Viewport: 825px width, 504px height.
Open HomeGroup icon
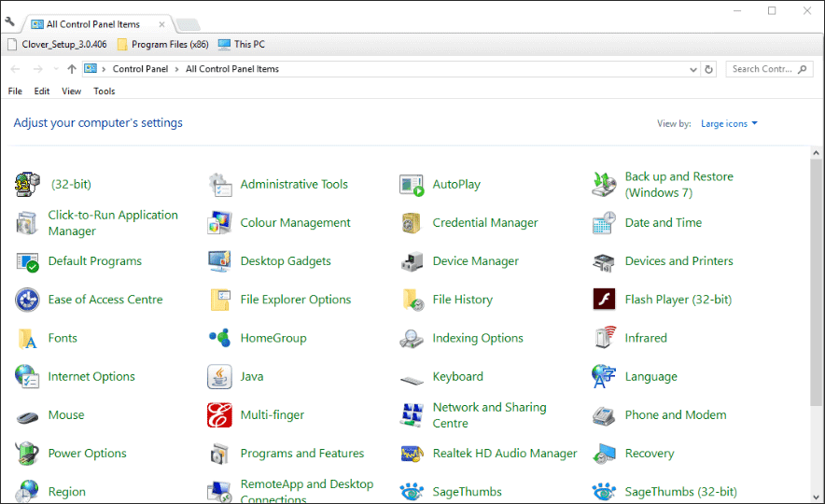click(x=220, y=338)
